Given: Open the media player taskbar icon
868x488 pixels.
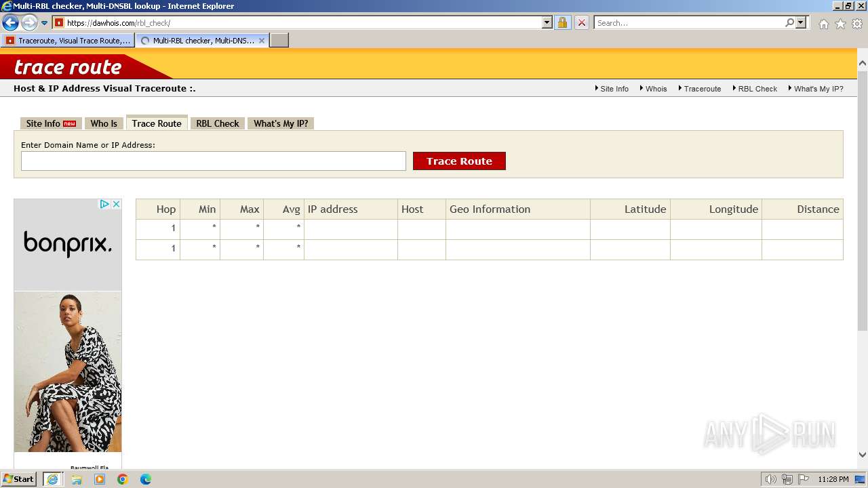Looking at the screenshot, I should coord(100,479).
